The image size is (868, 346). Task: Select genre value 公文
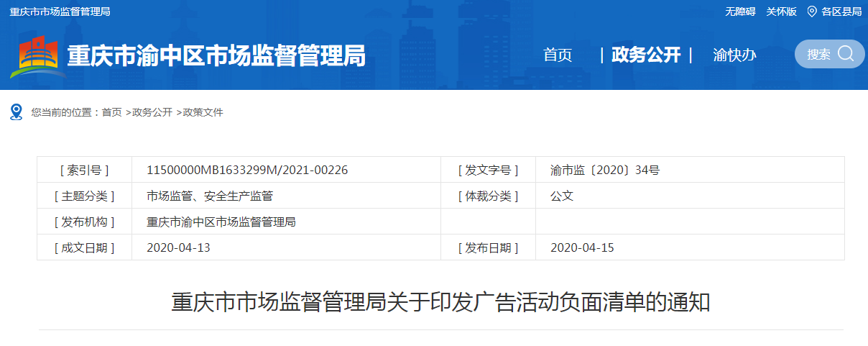click(562, 196)
